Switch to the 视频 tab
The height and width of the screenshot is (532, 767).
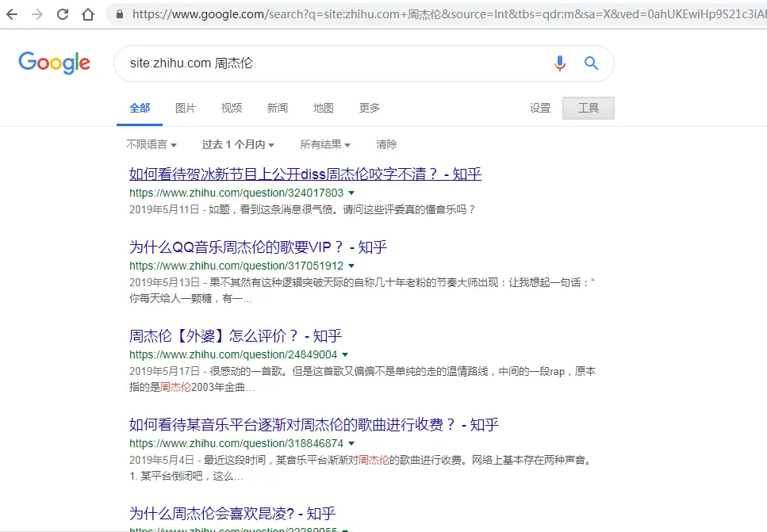(x=232, y=108)
